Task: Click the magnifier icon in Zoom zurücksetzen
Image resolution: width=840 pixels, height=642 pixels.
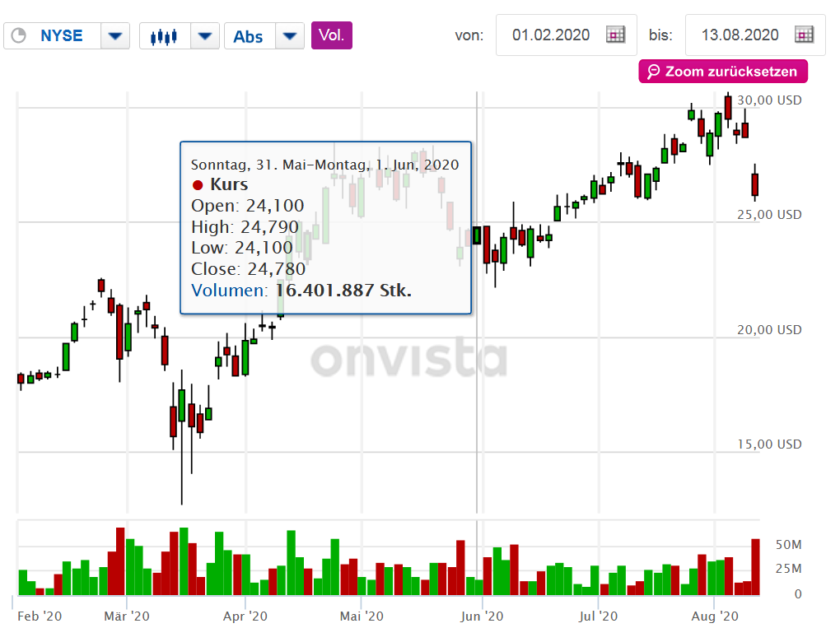Action: click(x=653, y=72)
